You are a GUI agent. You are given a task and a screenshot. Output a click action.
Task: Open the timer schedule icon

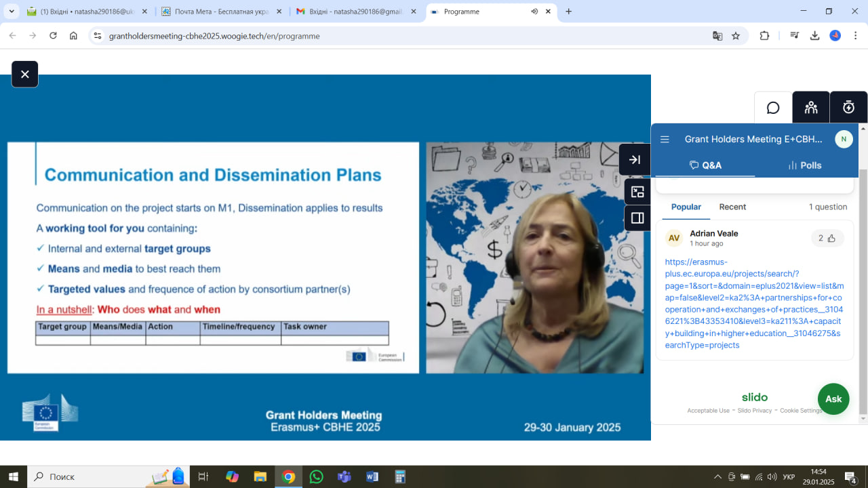[x=848, y=108]
